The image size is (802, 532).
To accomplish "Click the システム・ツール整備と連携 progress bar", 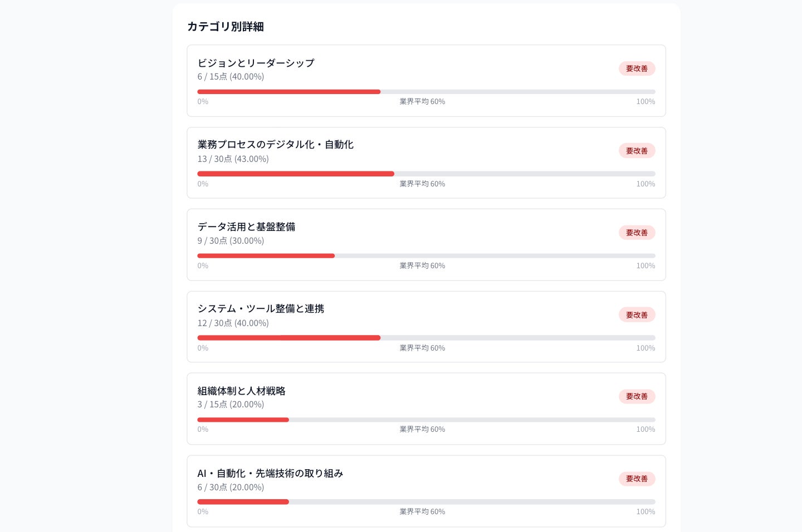I will point(426,338).
